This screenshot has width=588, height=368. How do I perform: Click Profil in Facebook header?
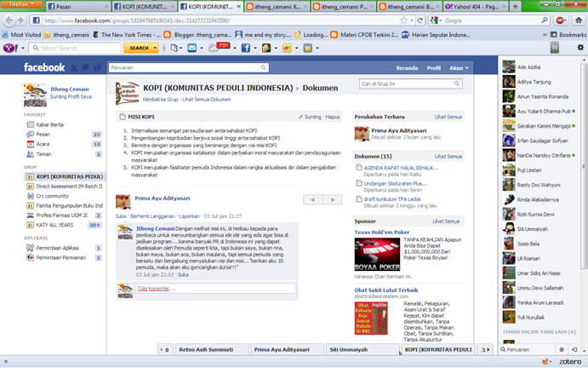pos(434,68)
